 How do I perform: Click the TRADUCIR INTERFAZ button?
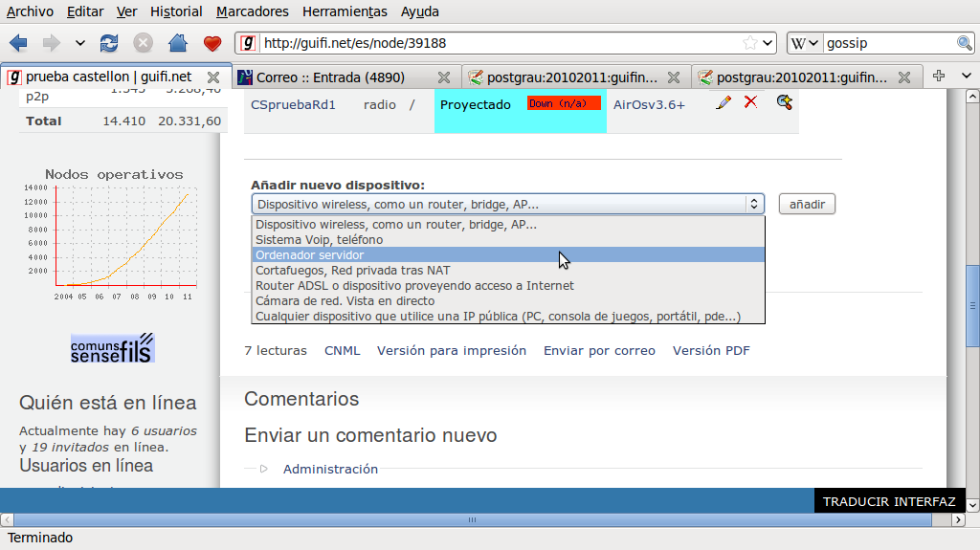(x=889, y=501)
